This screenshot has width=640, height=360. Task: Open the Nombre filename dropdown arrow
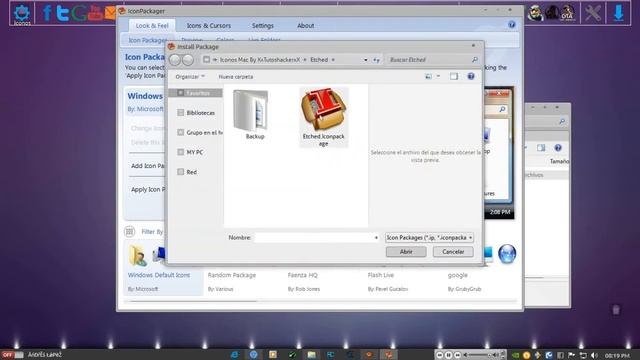click(x=376, y=238)
